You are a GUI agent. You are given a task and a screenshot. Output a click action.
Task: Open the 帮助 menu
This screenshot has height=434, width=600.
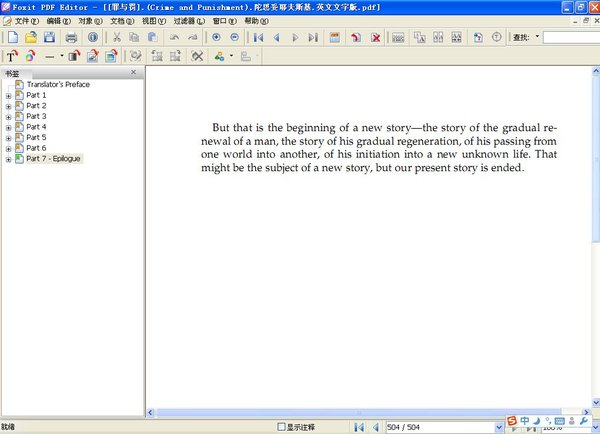(x=256, y=21)
